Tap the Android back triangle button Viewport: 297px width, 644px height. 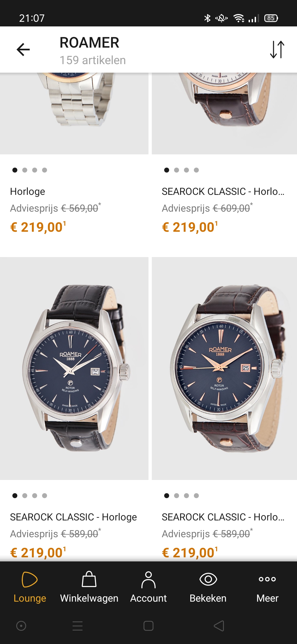pos(219,626)
